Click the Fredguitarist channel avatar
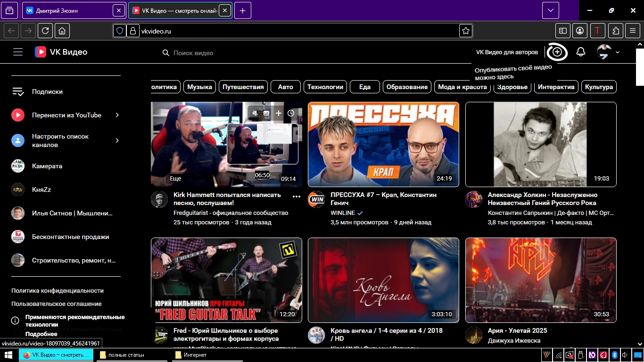Screen dimensions: 644x362 click(159, 199)
